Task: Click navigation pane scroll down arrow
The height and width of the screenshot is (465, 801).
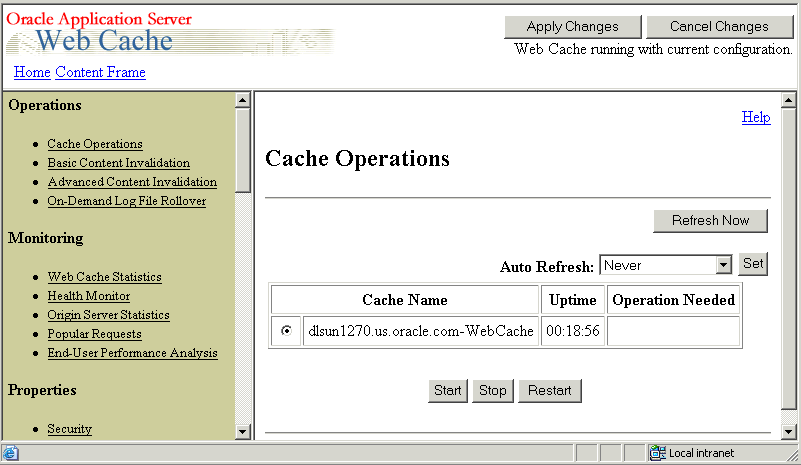Action: pos(243,432)
